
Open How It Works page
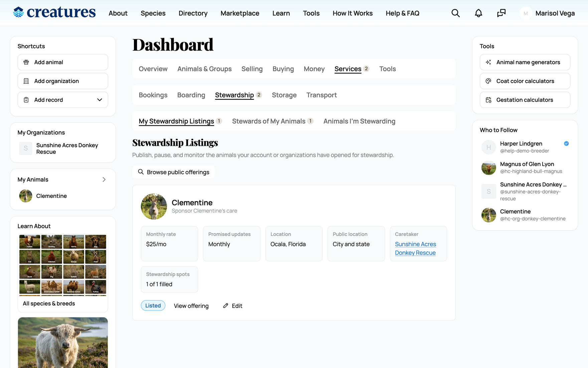click(x=352, y=13)
